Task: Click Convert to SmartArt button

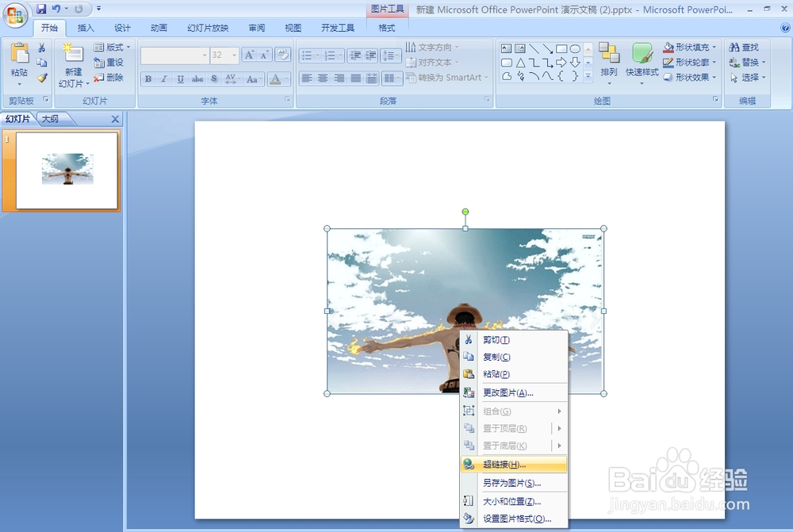Action: click(447, 78)
